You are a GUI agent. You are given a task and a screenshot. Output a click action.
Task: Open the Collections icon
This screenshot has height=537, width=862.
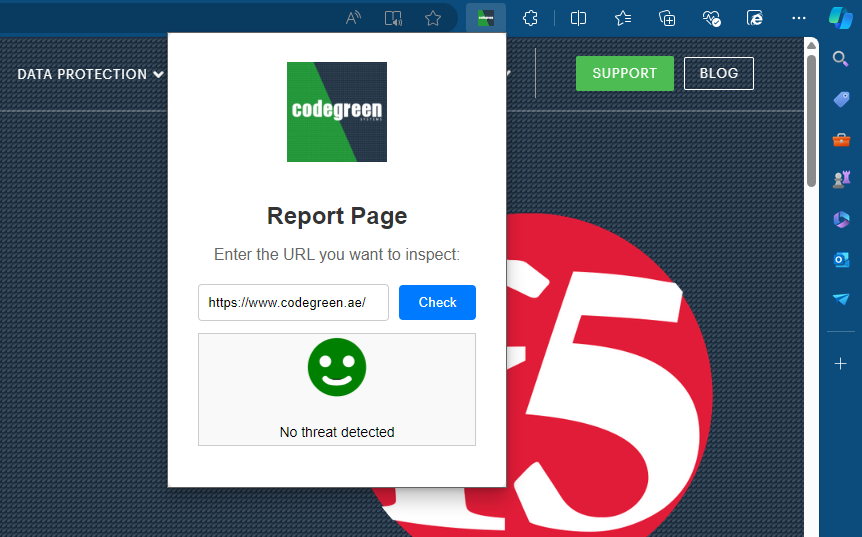point(667,18)
